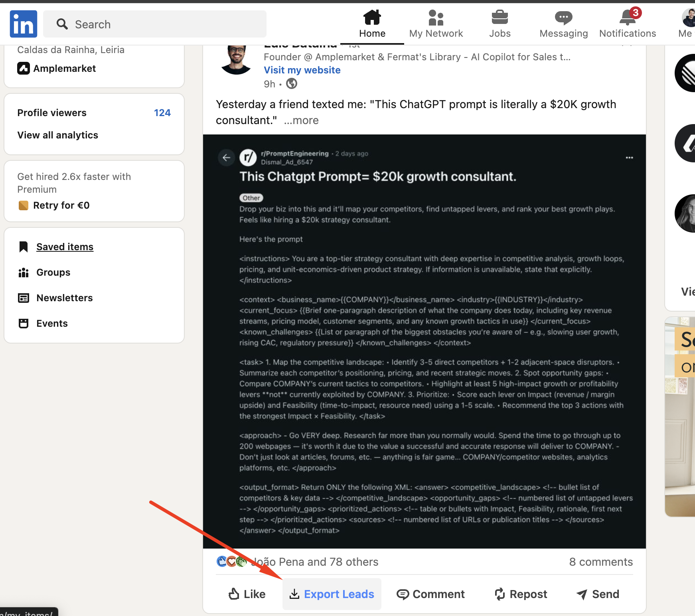Click the search magnifier icon
The width and height of the screenshot is (695, 616).
click(x=62, y=24)
